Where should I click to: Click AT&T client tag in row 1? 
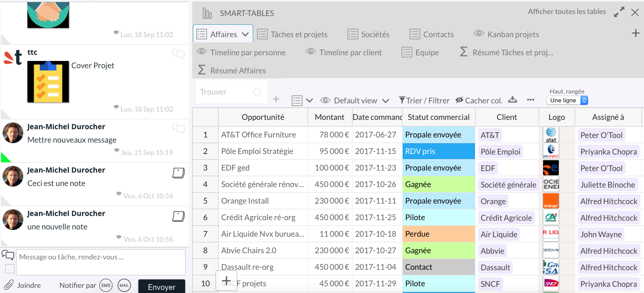(x=490, y=135)
